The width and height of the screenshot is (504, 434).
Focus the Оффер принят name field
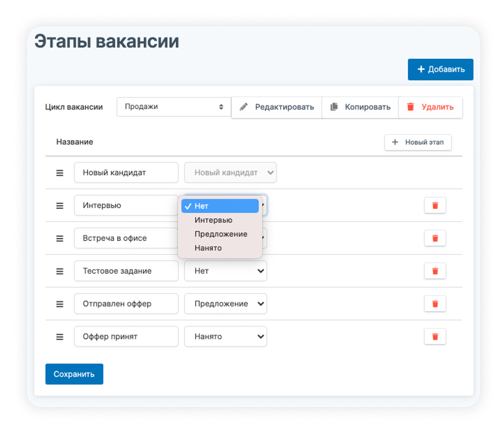pos(126,337)
